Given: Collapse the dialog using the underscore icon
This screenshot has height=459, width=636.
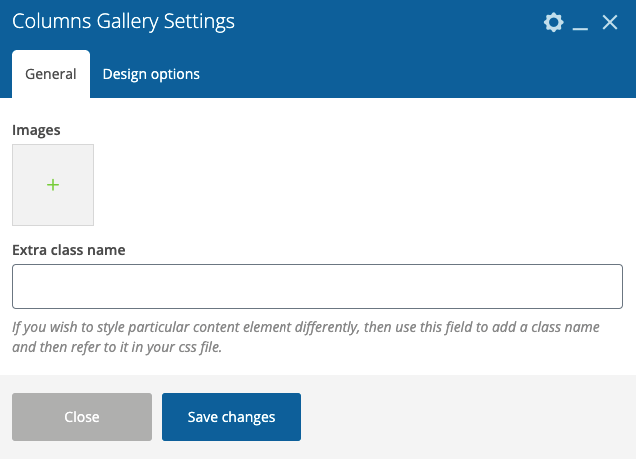Looking at the screenshot, I should (x=580, y=23).
